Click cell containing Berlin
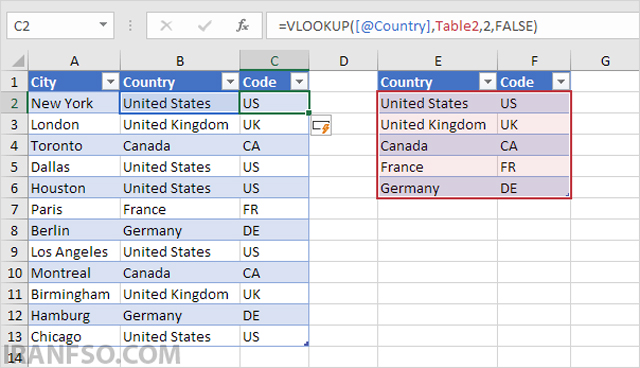Screen dimensions: 640x368 coord(74,231)
